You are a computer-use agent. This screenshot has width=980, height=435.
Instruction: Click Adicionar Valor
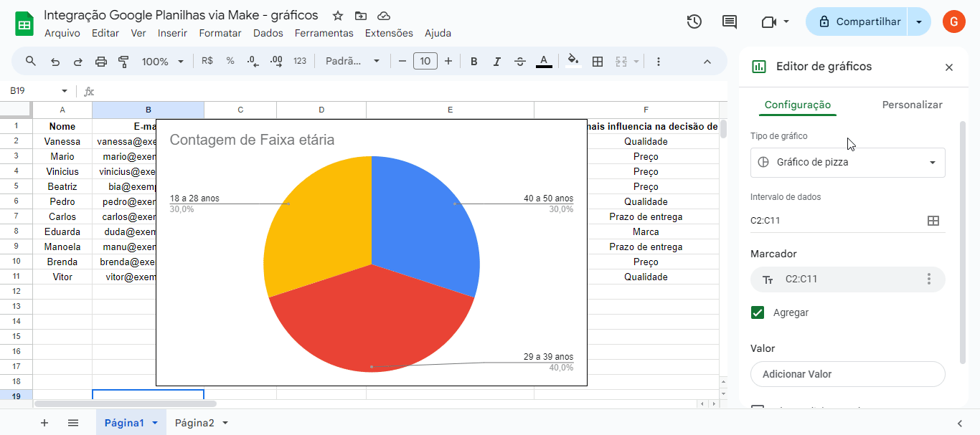pos(847,374)
